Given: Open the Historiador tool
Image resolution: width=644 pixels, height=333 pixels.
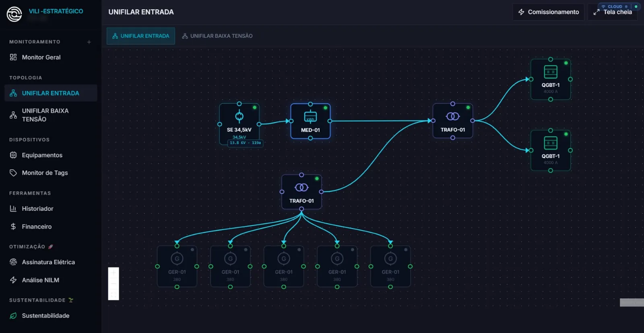Looking at the screenshot, I should click(51, 208).
